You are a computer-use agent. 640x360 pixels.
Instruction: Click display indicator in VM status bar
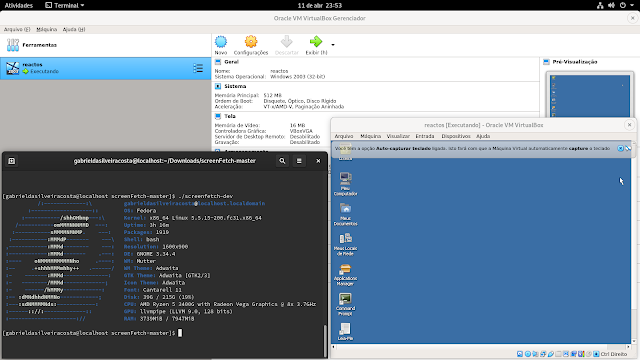click(566, 354)
